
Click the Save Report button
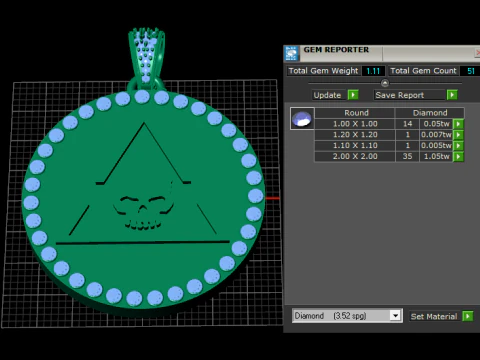[410, 95]
